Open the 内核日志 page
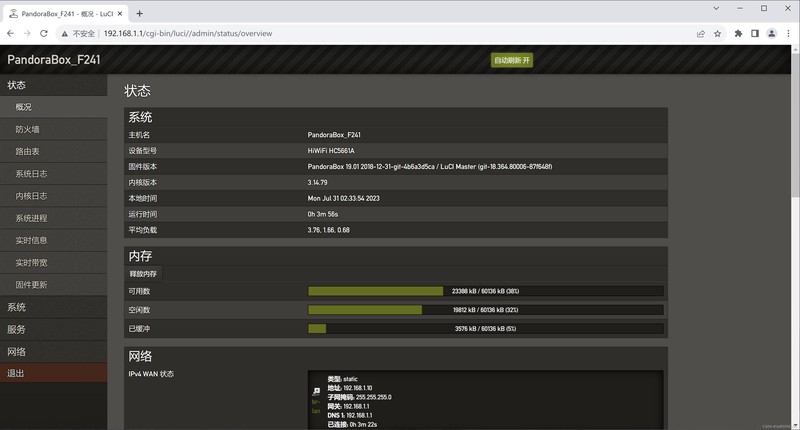The image size is (800, 430). tap(54, 196)
